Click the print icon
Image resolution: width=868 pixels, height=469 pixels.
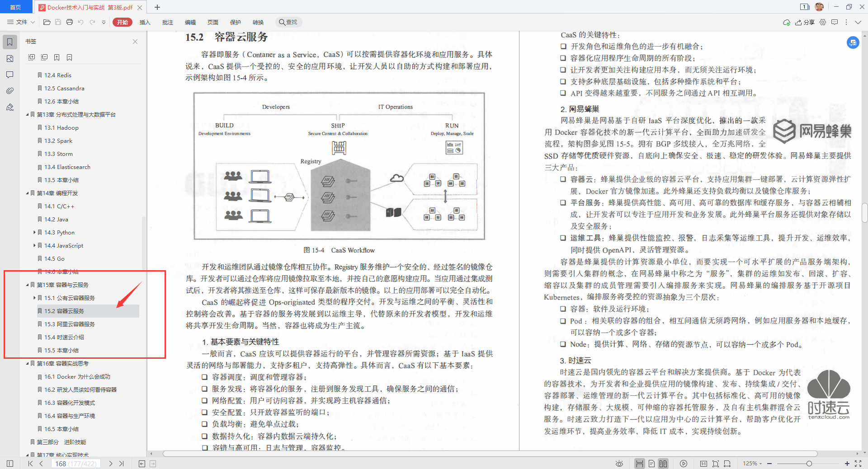69,22
